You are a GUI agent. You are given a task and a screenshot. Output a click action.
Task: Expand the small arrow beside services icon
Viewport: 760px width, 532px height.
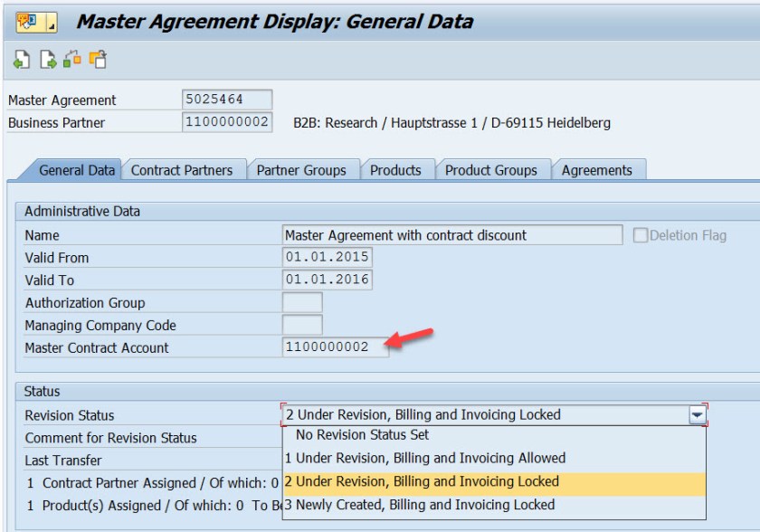tap(52, 23)
